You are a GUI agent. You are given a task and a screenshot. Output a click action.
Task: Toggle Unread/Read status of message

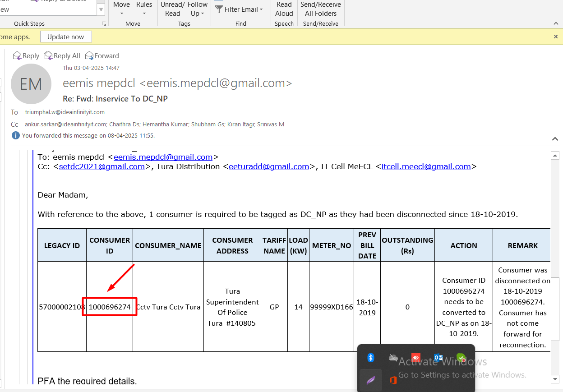point(172,9)
